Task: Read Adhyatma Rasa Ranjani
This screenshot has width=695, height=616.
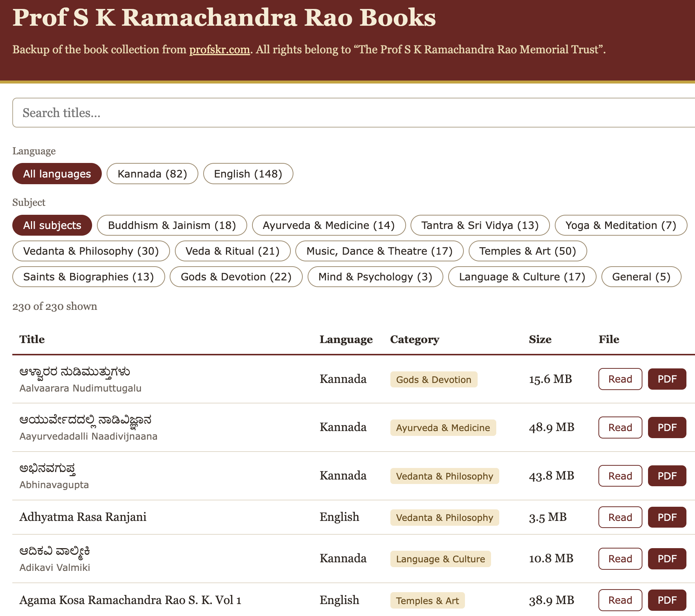Action: tap(620, 517)
